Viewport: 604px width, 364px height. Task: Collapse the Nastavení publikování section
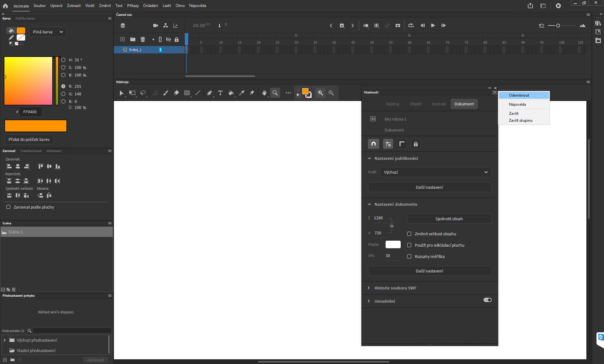[x=369, y=158]
